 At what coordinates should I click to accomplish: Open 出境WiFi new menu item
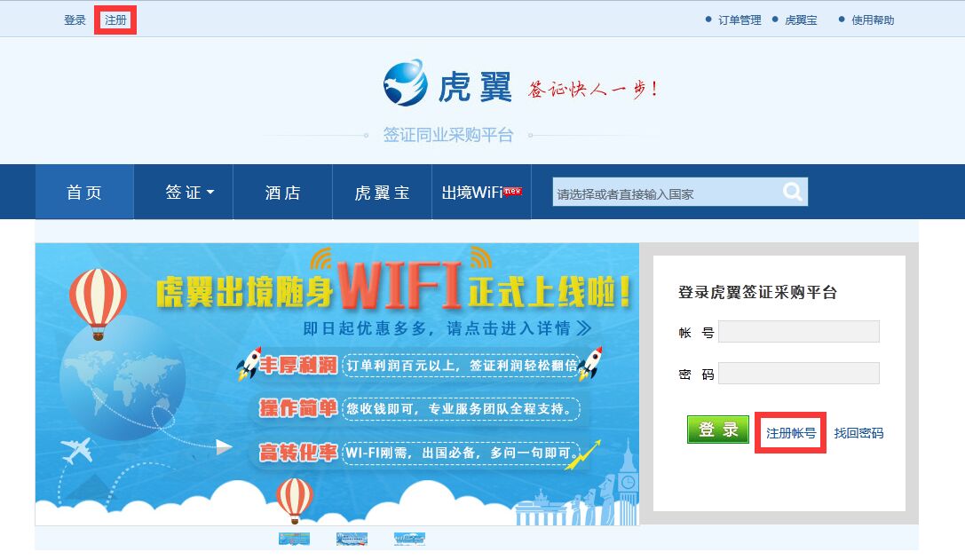pos(481,192)
